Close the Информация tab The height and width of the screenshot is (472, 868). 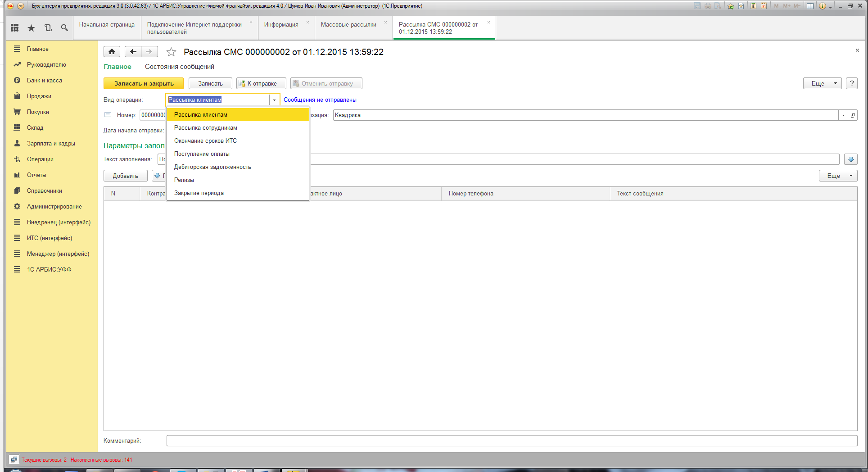[307, 22]
